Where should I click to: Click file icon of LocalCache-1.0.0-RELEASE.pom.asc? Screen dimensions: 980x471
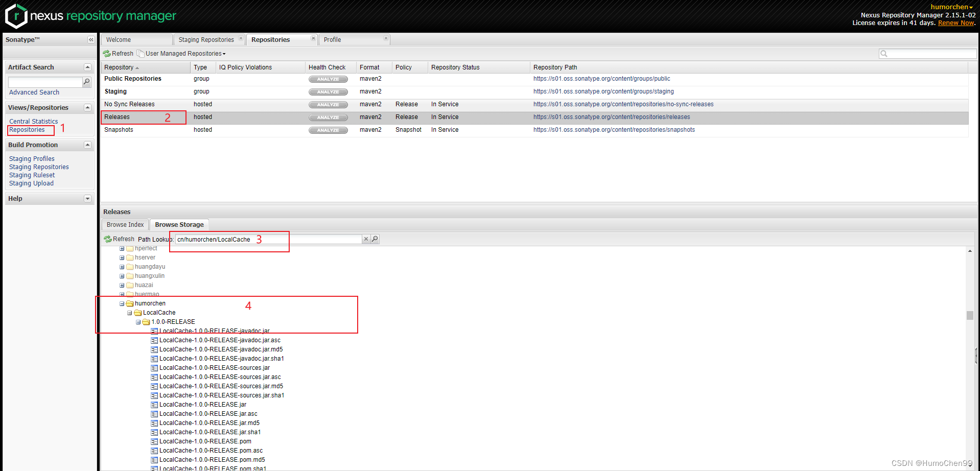click(x=154, y=451)
